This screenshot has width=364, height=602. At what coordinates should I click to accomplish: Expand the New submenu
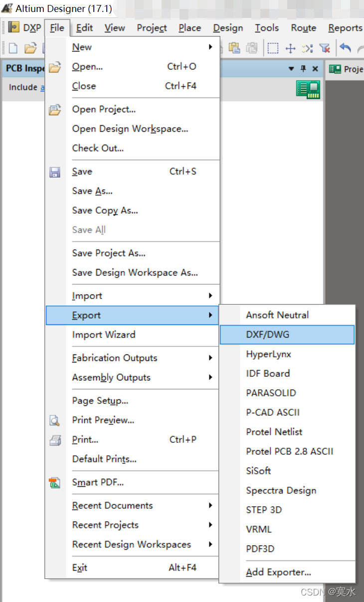[133, 47]
